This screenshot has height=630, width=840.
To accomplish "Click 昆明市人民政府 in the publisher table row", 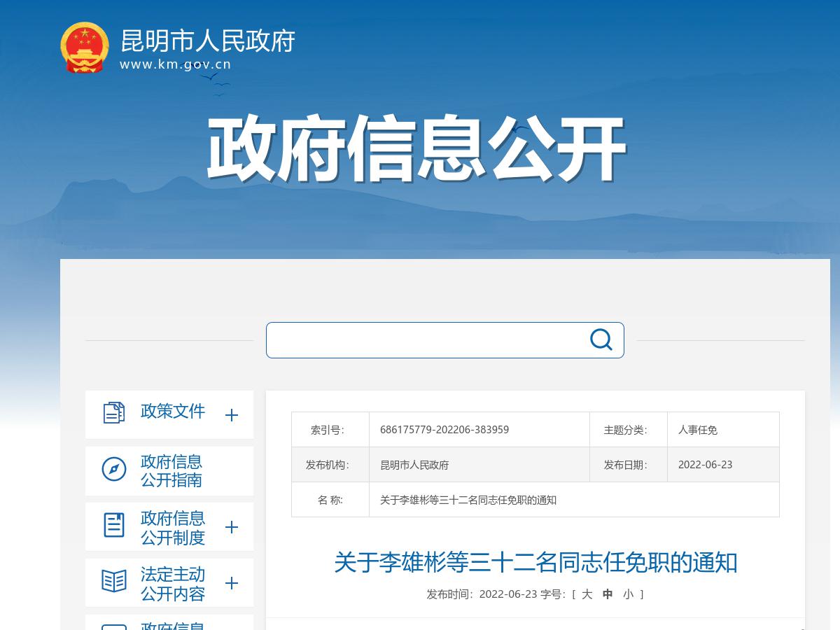I will 414,464.
